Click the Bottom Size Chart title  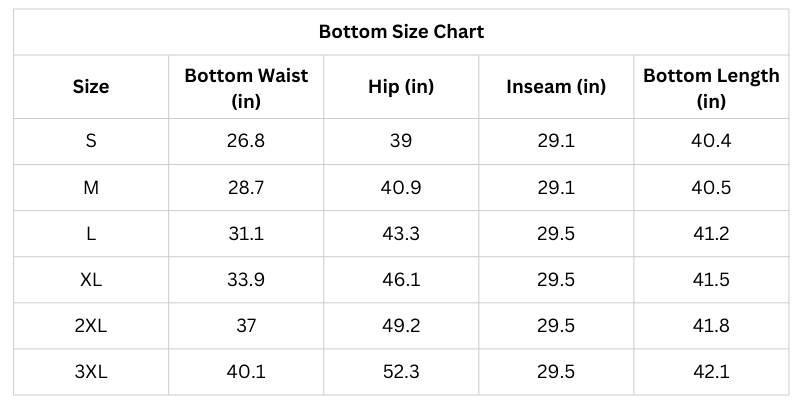[401, 31]
